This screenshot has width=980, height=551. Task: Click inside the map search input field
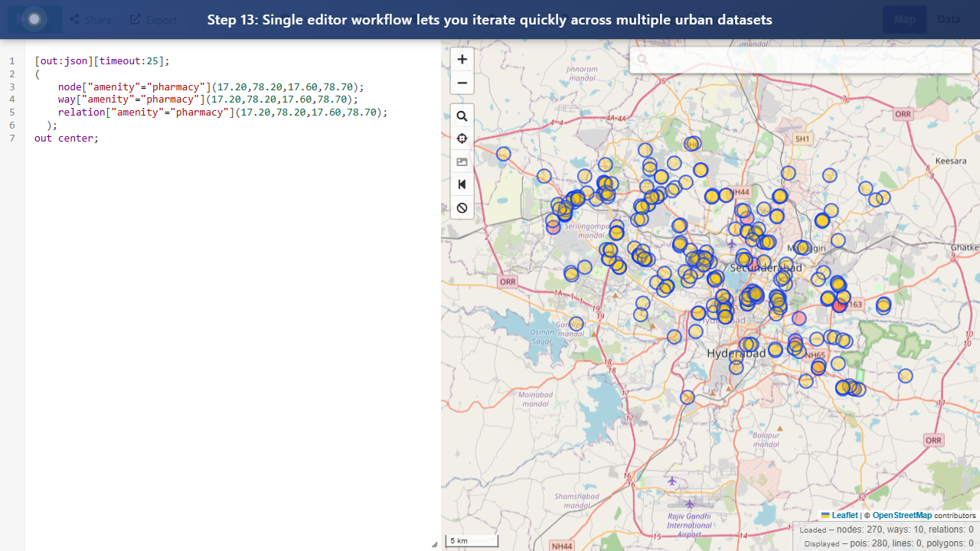pos(801,59)
